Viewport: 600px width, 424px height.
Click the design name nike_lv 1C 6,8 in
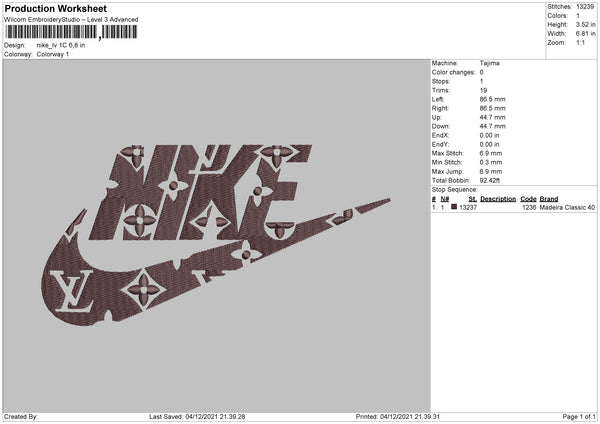61,45
